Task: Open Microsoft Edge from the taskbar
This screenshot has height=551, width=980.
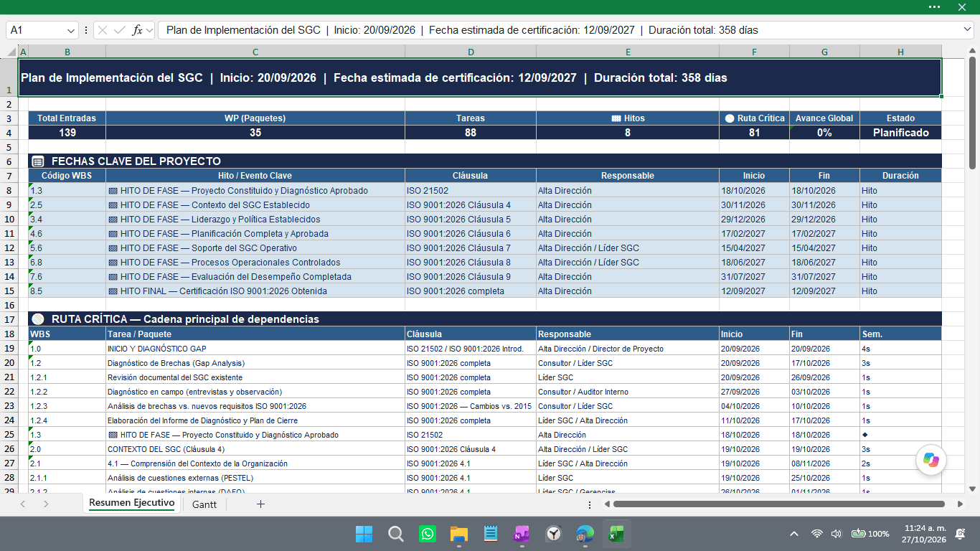Action: (x=585, y=534)
